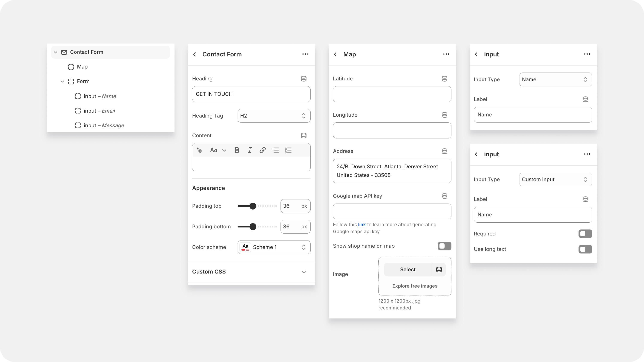
Task: Click Select image button
Action: [x=407, y=269]
